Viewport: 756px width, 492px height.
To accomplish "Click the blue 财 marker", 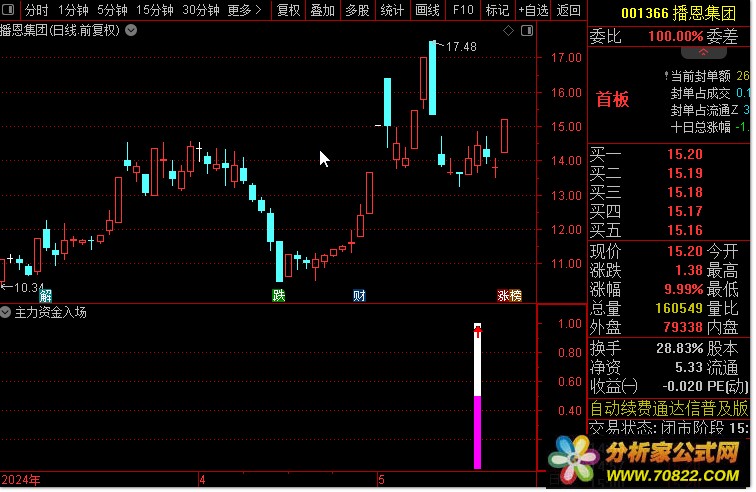I will pos(359,295).
